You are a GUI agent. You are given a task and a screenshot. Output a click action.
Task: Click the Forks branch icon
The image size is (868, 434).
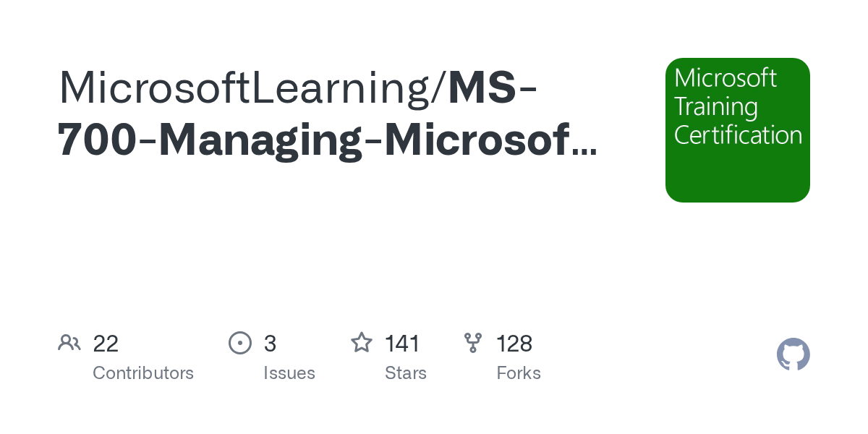point(473,343)
